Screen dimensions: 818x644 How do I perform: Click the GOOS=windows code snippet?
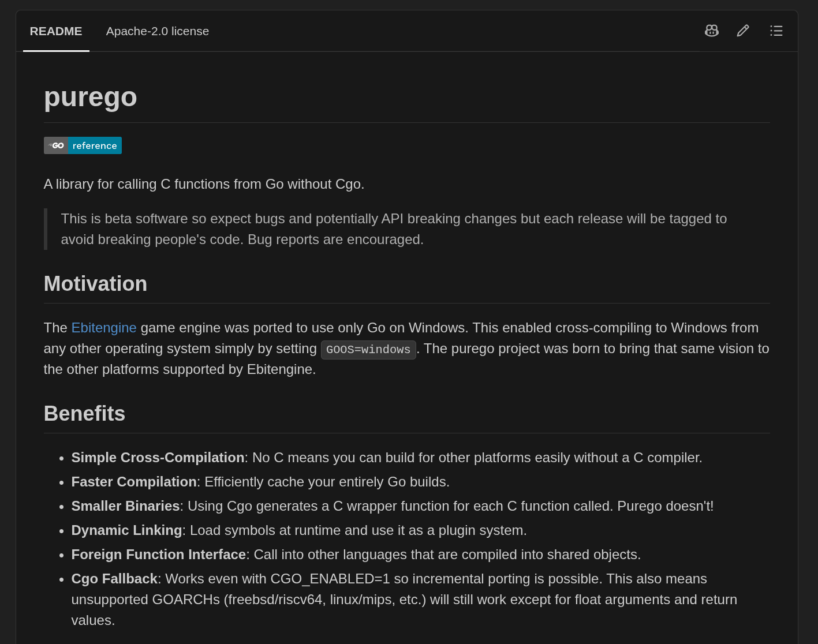click(368, 350)
